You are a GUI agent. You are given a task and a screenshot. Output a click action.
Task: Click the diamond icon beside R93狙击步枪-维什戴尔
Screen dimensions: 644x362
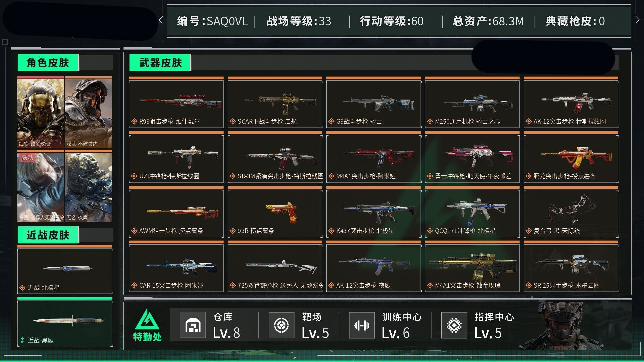pos(134,121)
